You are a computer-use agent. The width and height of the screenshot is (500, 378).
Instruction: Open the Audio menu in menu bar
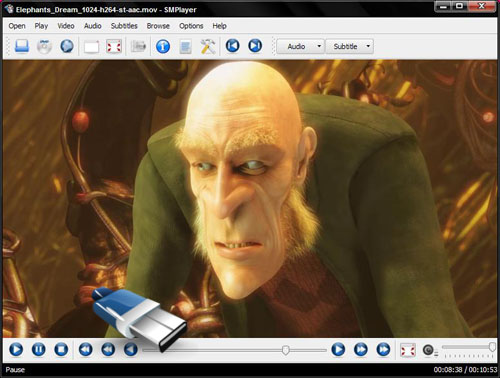tap(92, 26)
